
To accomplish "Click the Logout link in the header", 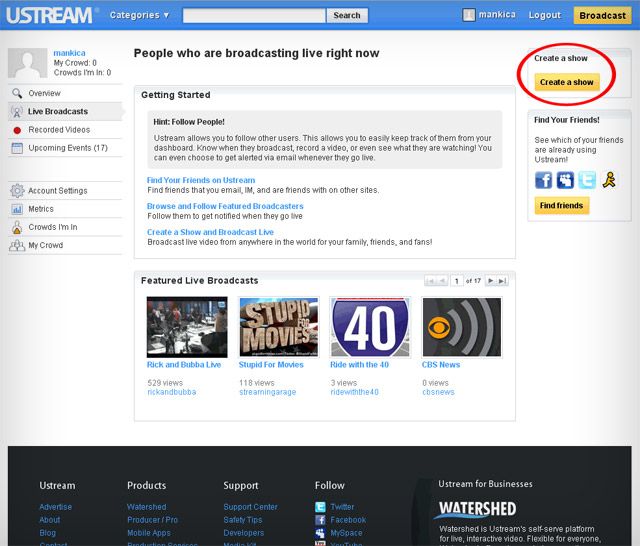I will coord(544,15).
